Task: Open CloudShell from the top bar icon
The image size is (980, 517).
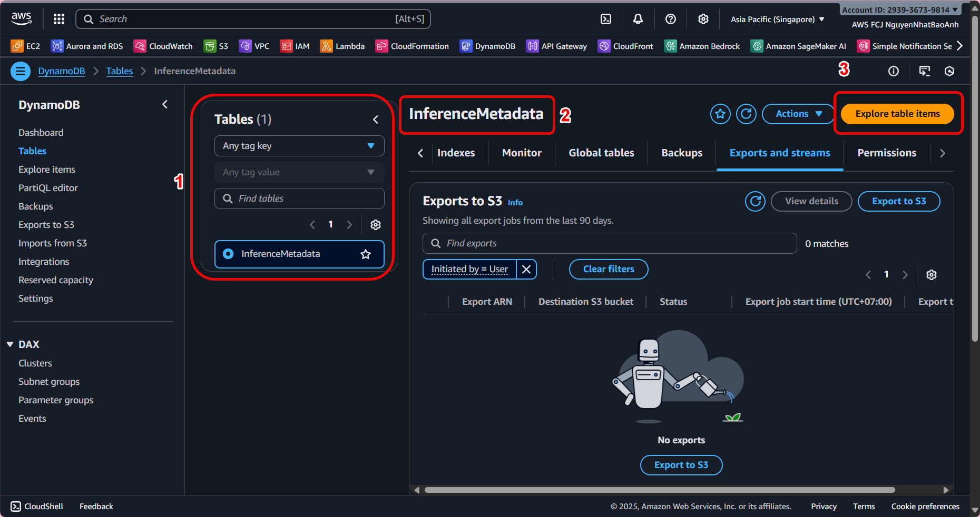Action: click(x=606, y=19)
